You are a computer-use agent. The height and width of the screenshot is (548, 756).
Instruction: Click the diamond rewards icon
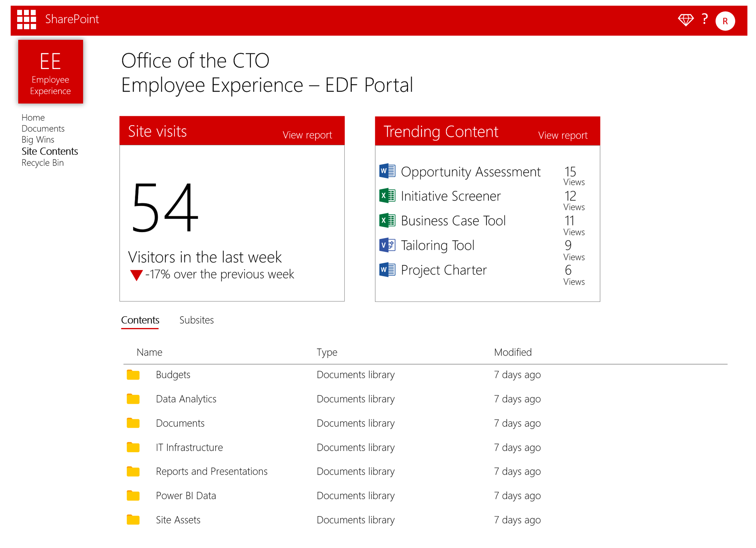[x=685, y=20]
